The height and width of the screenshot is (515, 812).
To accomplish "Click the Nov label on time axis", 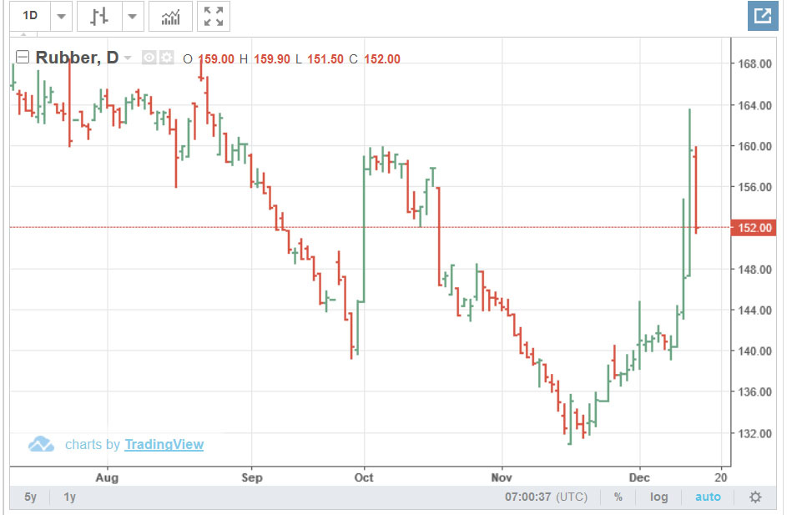I will (x=502, y=477).
